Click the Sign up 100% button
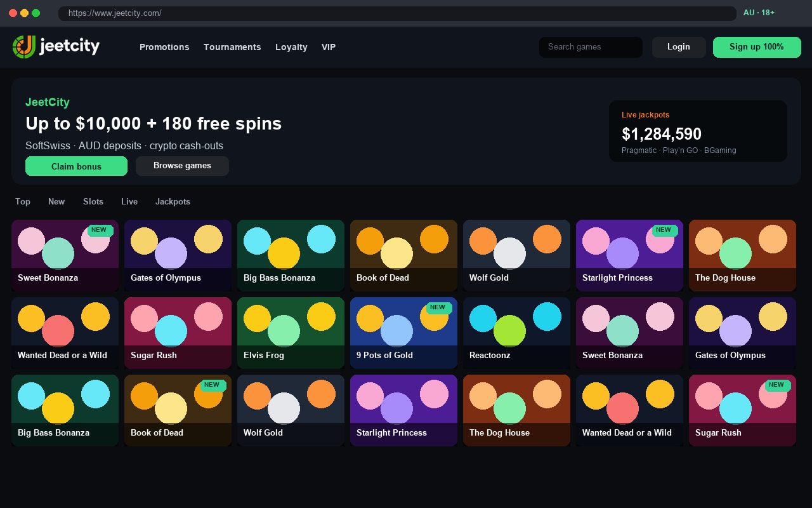 pos(757,47)
